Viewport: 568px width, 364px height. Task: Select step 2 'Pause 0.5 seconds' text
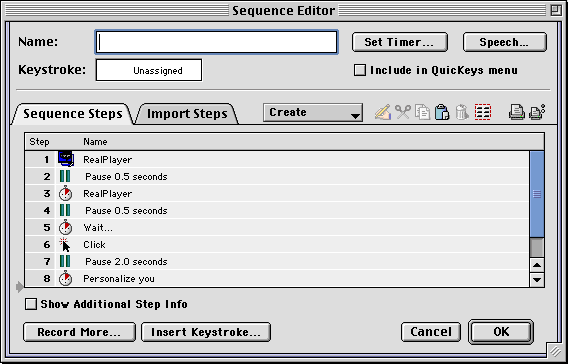click(126, 177)
